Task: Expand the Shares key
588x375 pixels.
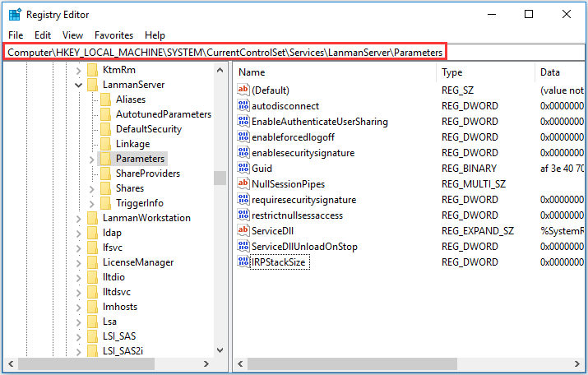Action: [x=92, y=189]
